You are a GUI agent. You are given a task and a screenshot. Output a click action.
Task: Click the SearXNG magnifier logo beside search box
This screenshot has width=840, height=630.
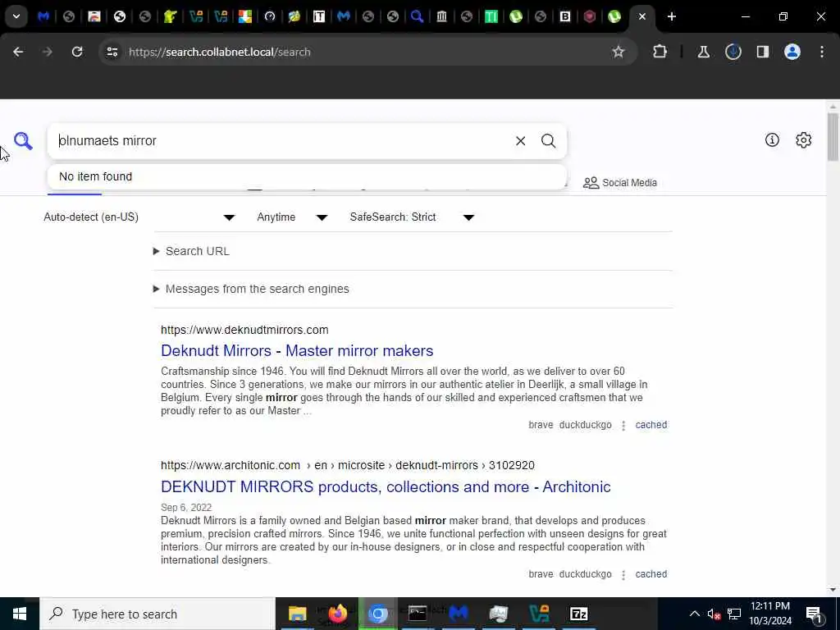[23, 141]
